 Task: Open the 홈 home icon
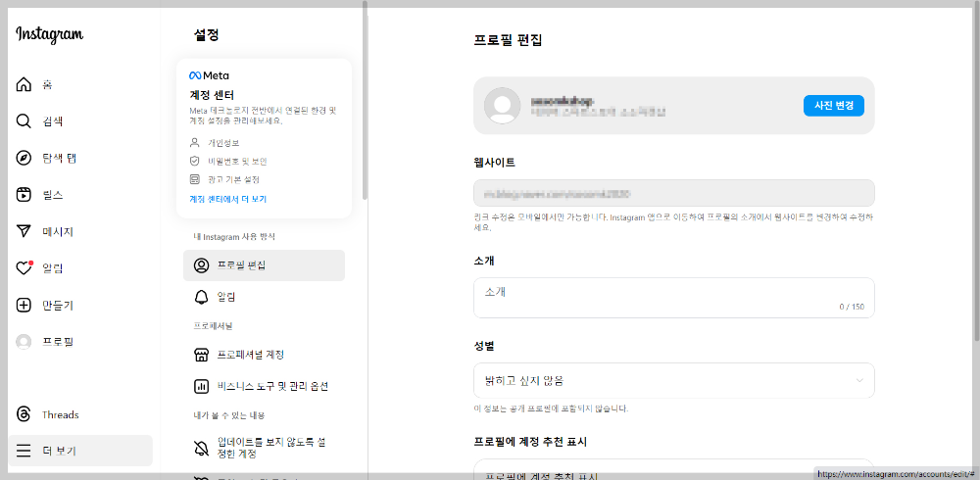(x=24, y=84)
